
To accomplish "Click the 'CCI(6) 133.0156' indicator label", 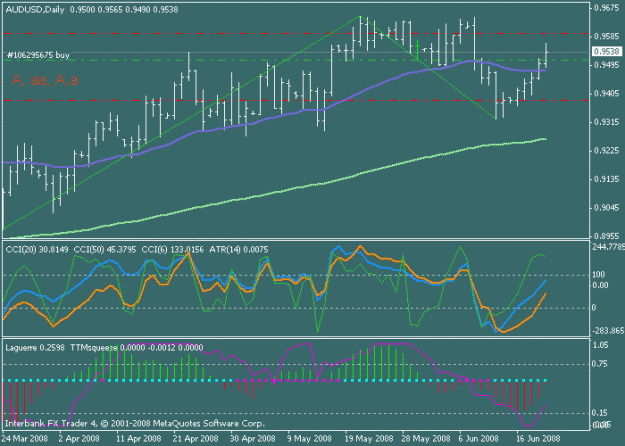I will coord(173,250).
